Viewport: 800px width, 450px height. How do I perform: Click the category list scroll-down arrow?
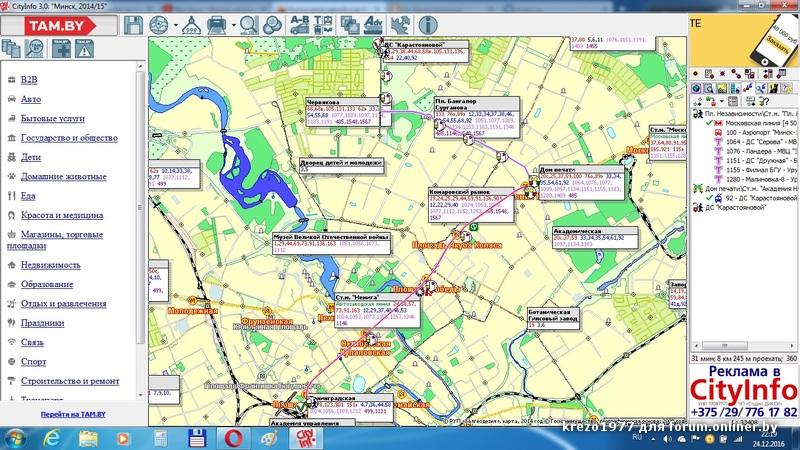pyautogui.click(x=140, y=395)
